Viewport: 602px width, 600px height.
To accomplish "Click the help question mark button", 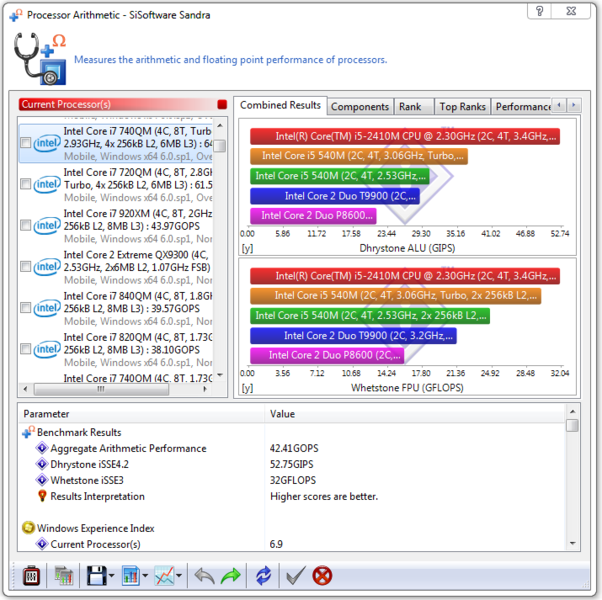I will 539,11.
